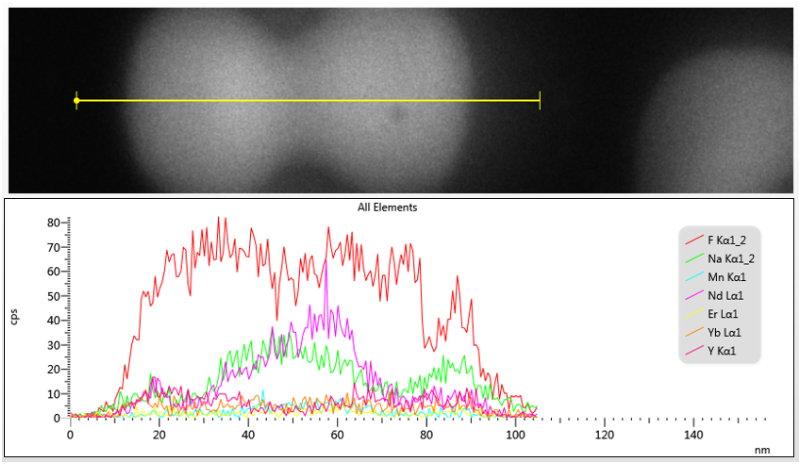Click the red F Kα1_2 legend swatch
The image size is (799, 467).
click(x=694, y=240)
